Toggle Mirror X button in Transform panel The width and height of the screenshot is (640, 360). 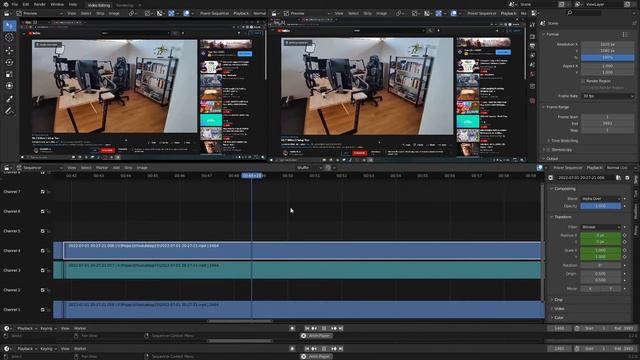pos(590,289)
